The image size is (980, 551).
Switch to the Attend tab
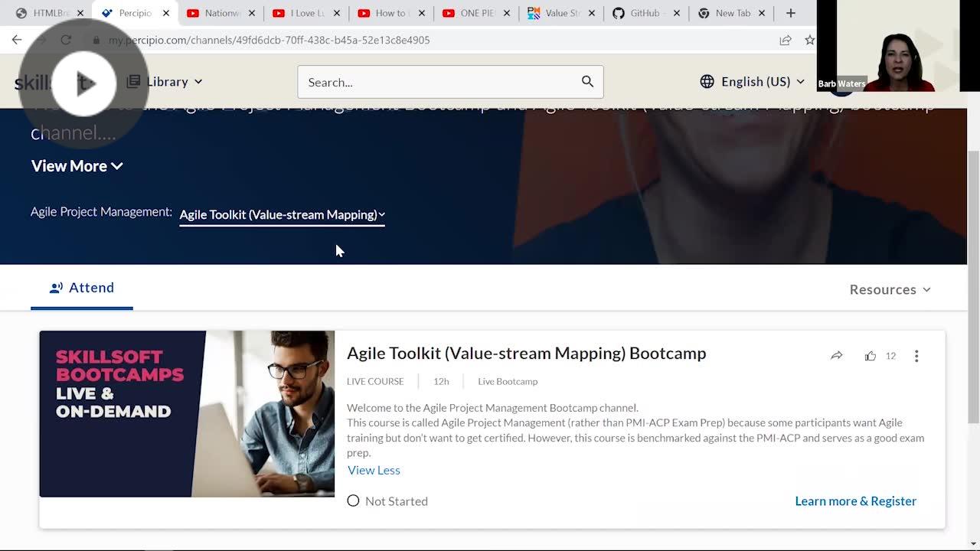(x=82, y=287)
